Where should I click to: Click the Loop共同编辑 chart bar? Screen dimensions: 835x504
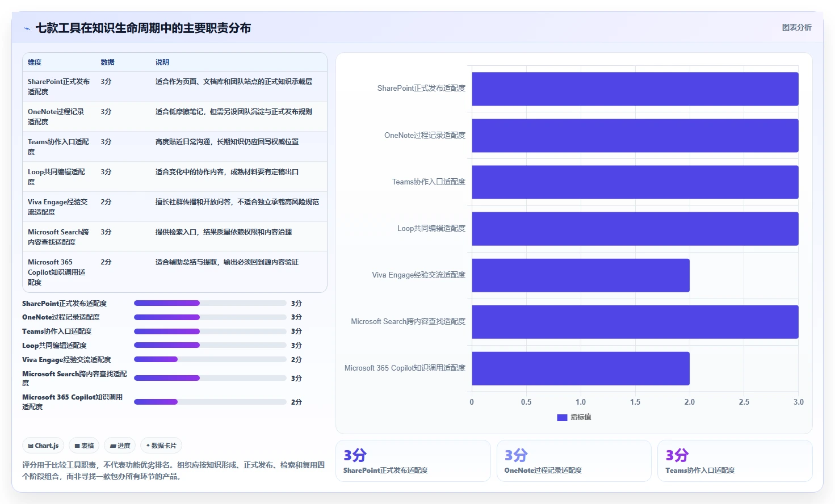coord(635,228)
